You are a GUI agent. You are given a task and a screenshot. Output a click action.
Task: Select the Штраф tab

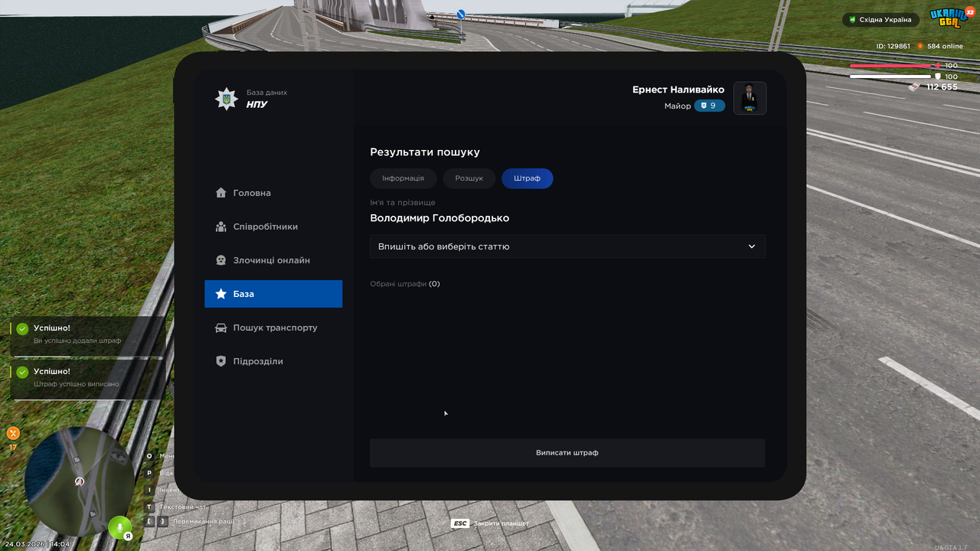[x=528, y=178]
